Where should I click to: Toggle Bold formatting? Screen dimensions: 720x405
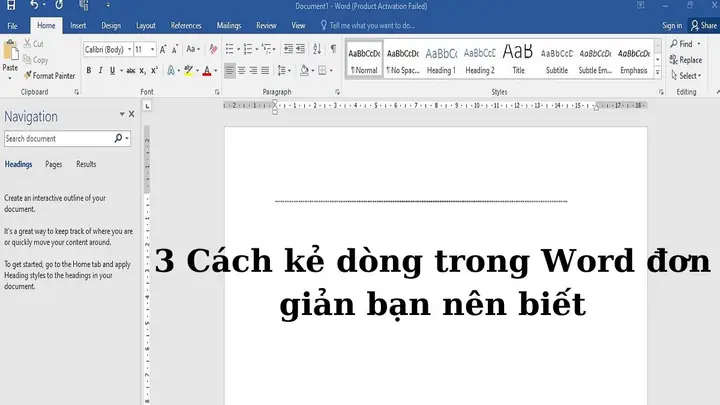click(89, 70)
